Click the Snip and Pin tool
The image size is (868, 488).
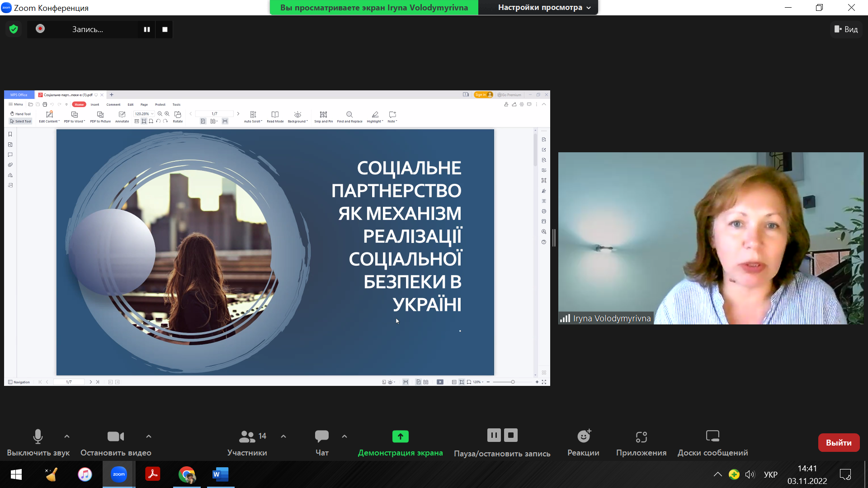coord(324,117)
